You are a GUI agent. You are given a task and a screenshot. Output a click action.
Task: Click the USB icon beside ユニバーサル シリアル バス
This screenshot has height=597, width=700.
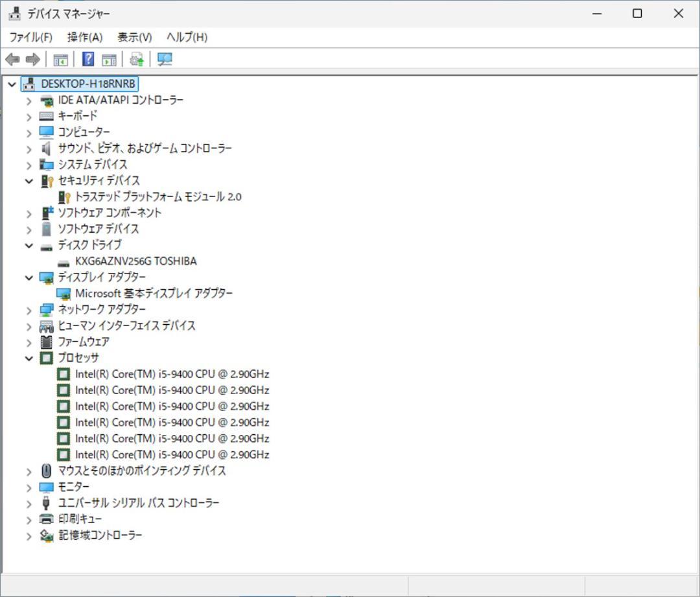pyautogui.click(x=45, y=503)
